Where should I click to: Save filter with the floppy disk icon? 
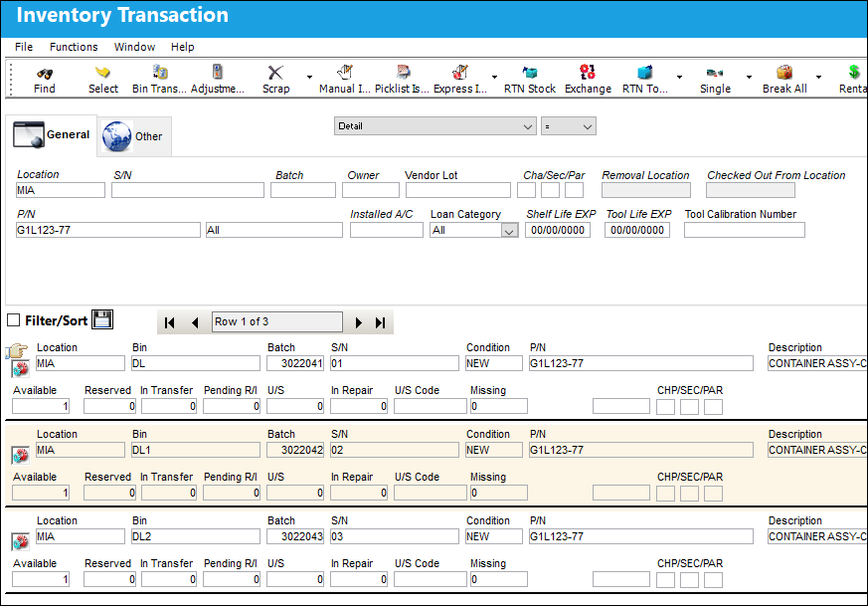point(102,319)
